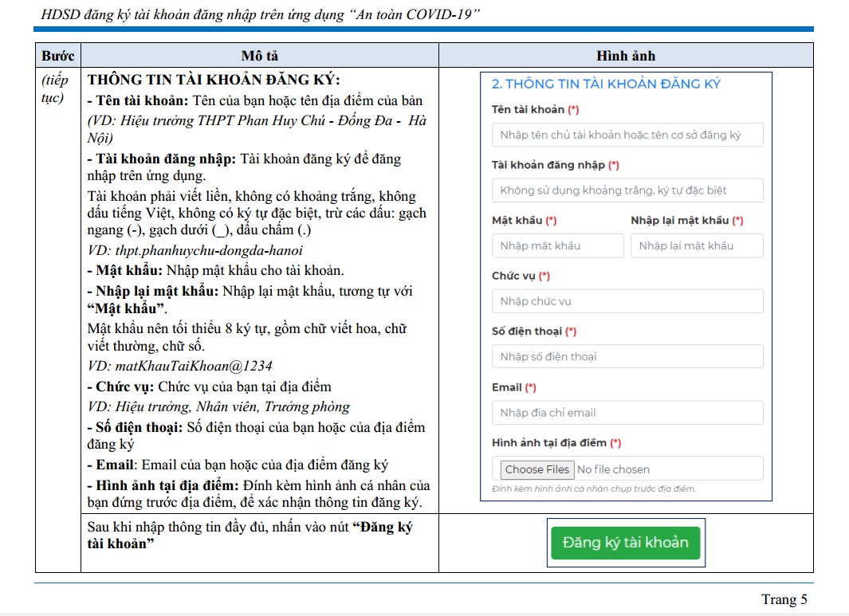Click the "Hình ảnh" table column header

(x=626, y=56)
